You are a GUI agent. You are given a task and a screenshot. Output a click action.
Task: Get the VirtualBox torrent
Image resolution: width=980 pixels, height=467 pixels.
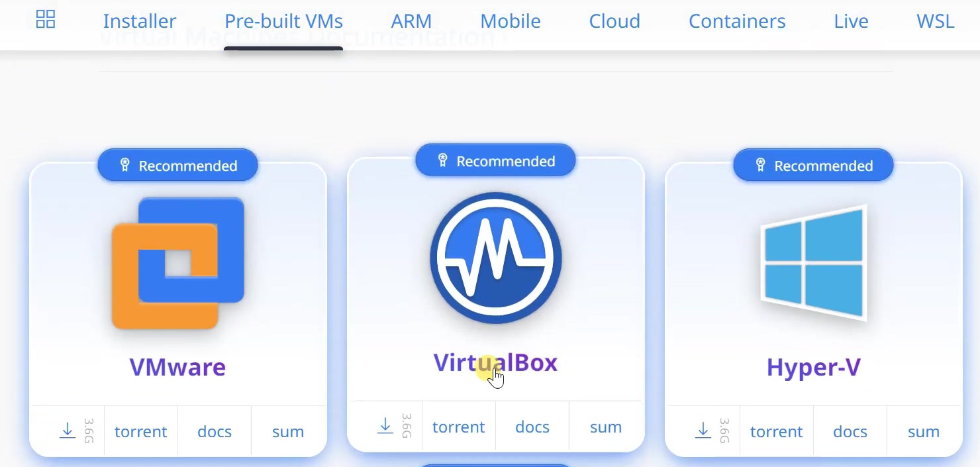[458, 427]
